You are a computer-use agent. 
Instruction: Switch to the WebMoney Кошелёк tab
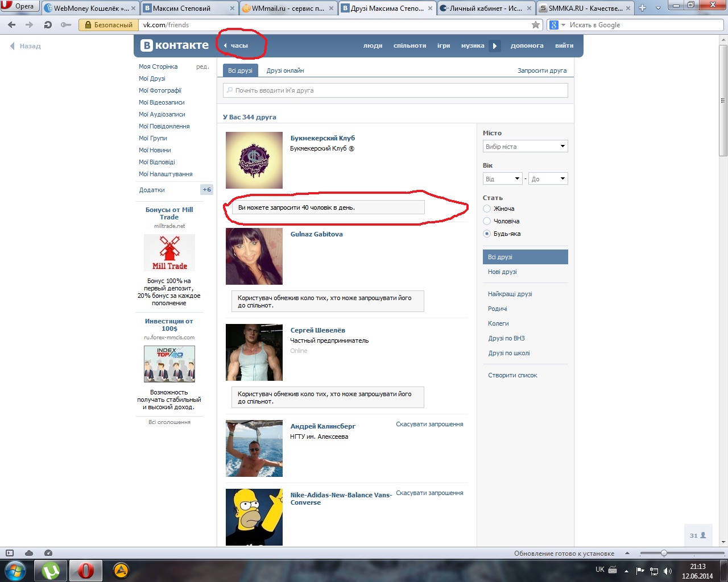tap(90, 8)
